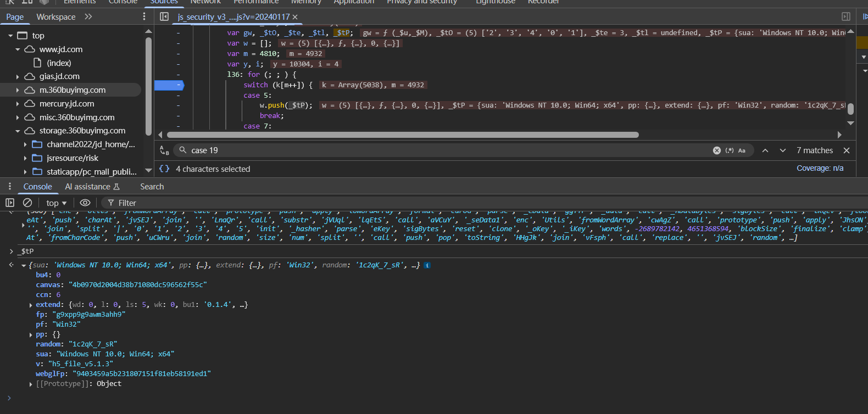Toggle the find-and-replace mode
Image resolution: width=868 pixels, height=414 pixels.
(164, 150)
